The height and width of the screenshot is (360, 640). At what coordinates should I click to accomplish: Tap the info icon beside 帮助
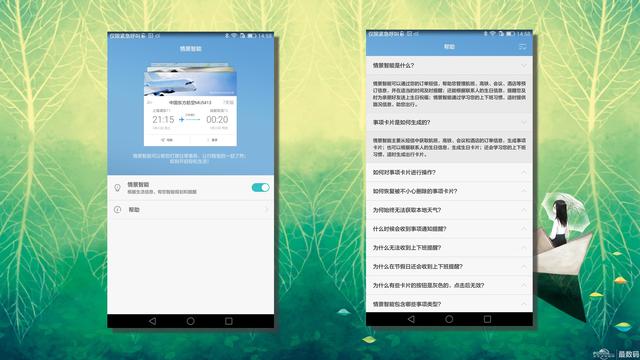[x=118, y=209]
